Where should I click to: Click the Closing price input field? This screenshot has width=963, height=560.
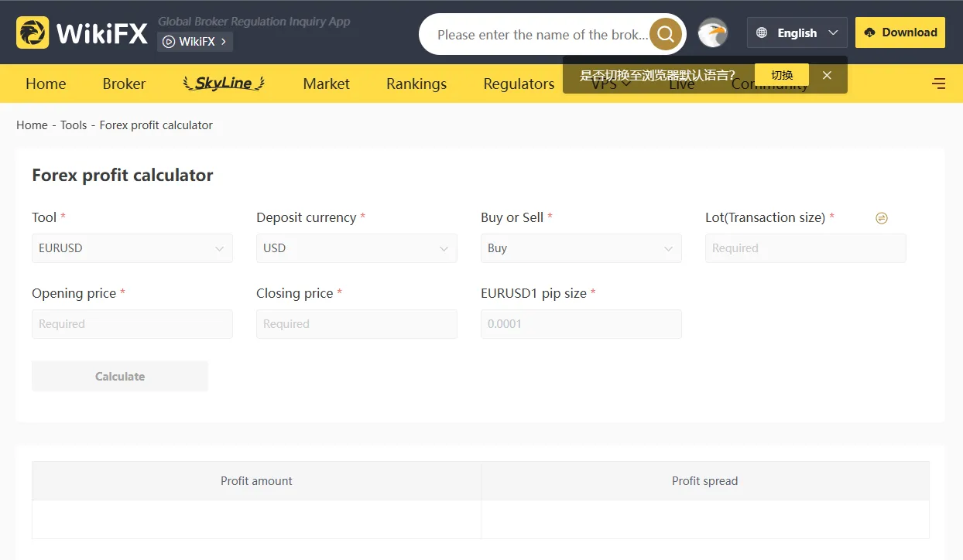pyautogui.click(x=357, y=324)
